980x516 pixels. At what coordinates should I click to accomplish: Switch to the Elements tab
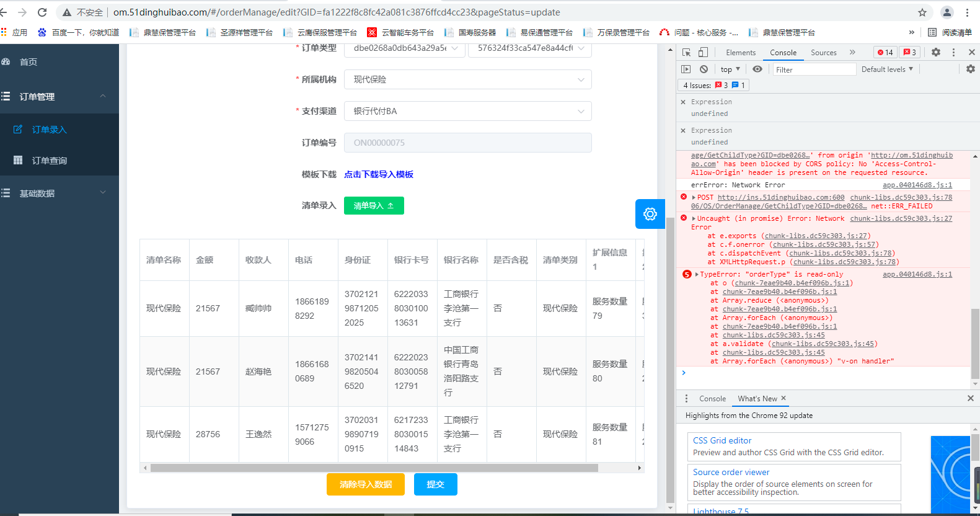741,53
